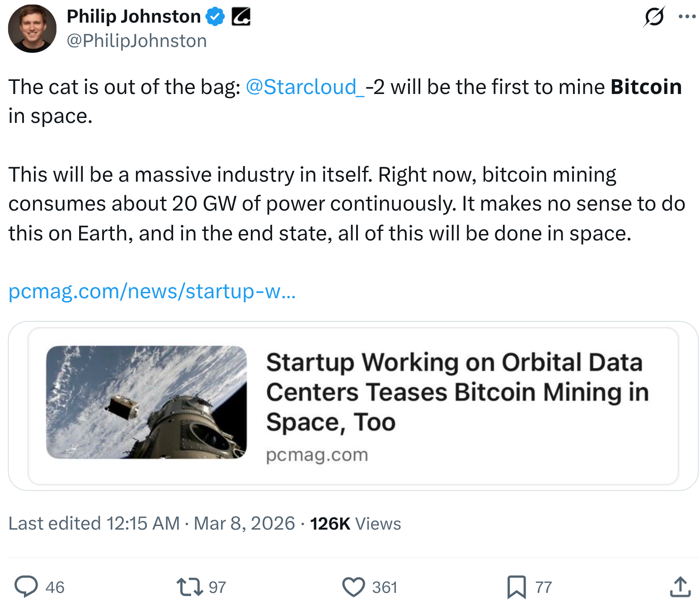Click the 126K Views count
This screenshot has width=700, height=601.
click(x=355, y=523)
